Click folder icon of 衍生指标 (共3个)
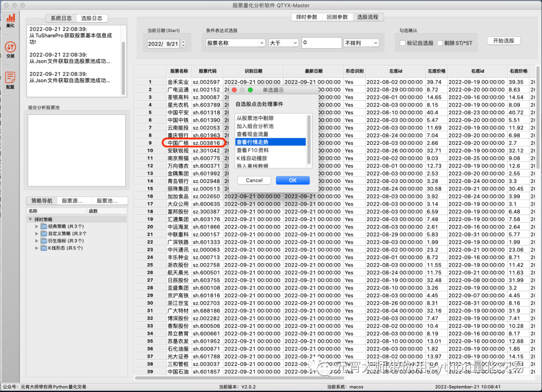Screen dimensions: 542x392 pos(44,241)
